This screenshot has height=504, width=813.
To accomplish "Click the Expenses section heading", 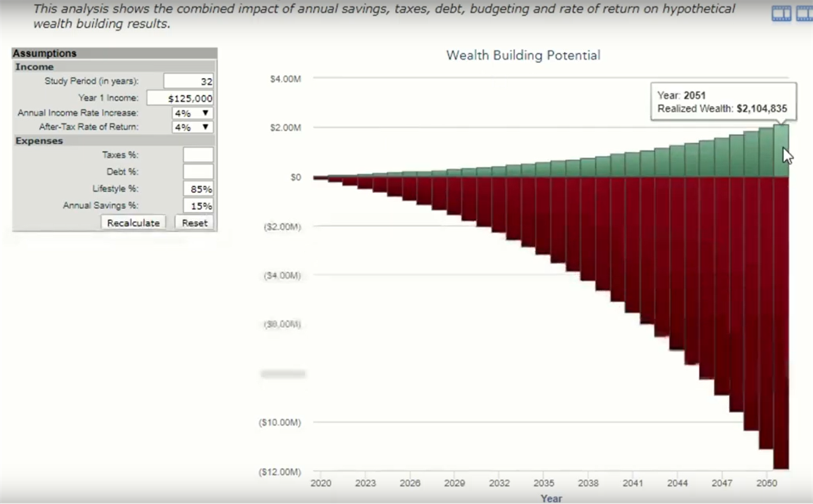I will [39, 141].
